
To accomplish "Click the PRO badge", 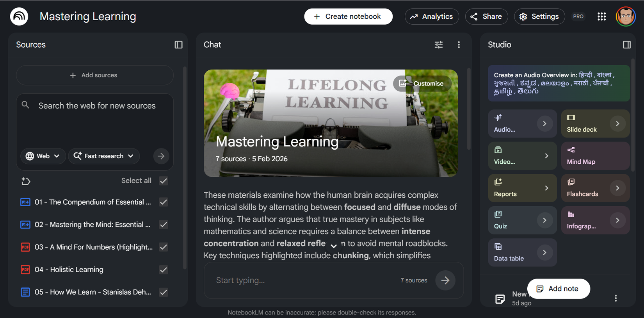I will click(578, 16).
